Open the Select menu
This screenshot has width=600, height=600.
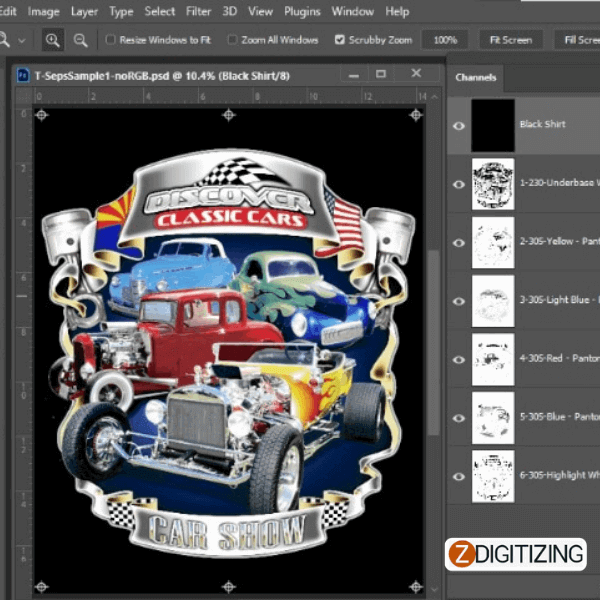[x=160, y=12]
